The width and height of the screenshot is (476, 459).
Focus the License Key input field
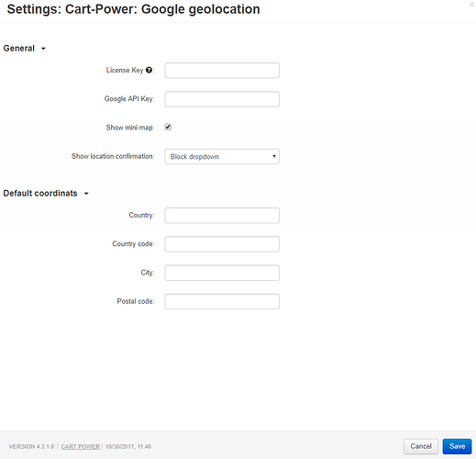pyautogui.click(x=222, y=71)
